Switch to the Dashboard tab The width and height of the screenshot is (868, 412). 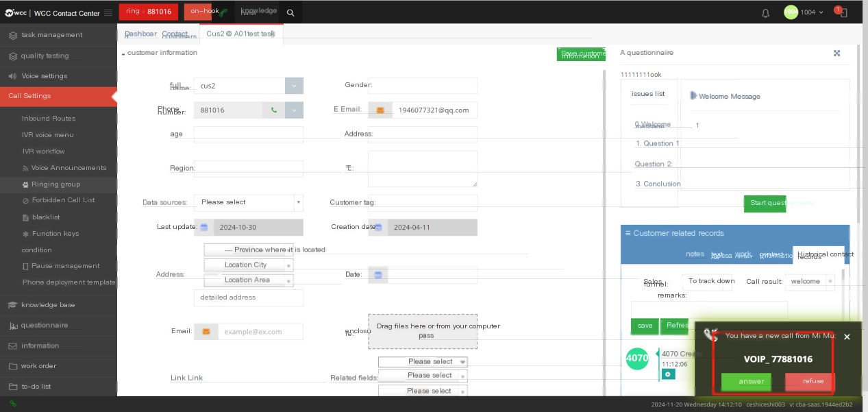click(140, 34)
